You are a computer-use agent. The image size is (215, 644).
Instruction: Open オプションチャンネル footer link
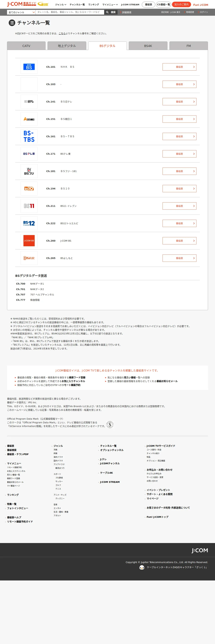coord(112,450)
